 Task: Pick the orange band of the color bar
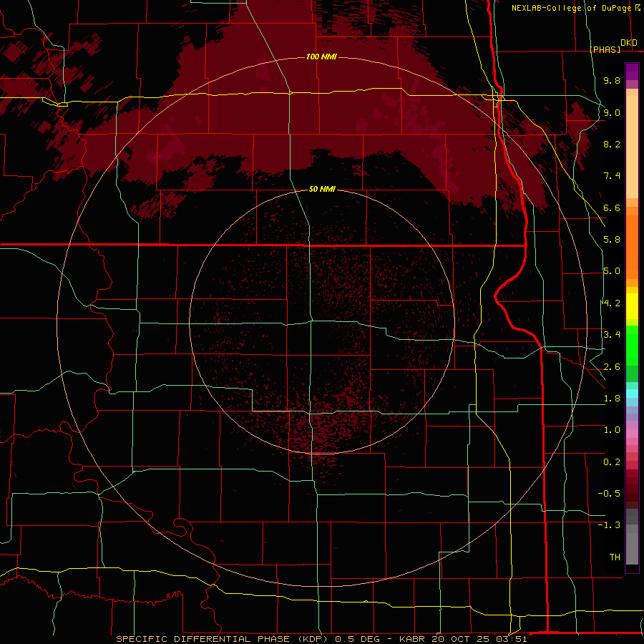click(632, 247)
